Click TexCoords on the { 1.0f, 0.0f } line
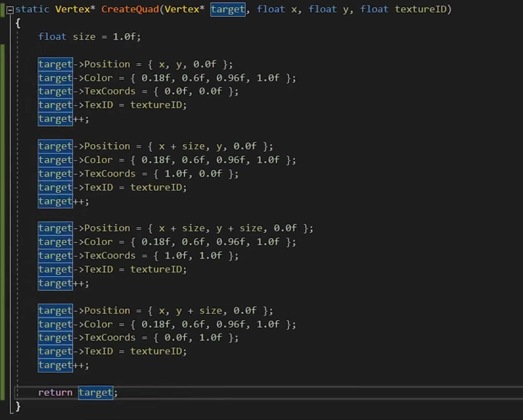The width and height of the screenshot is (523, 420). pyautogui.click(x=110, y=174)
